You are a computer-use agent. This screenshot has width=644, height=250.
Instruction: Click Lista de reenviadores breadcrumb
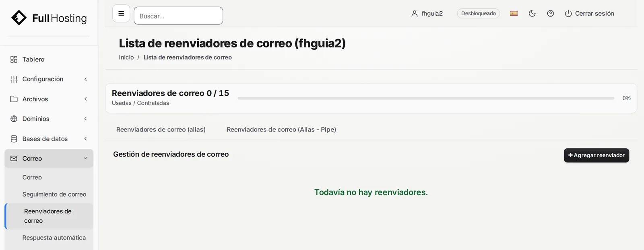coord(188,57)
